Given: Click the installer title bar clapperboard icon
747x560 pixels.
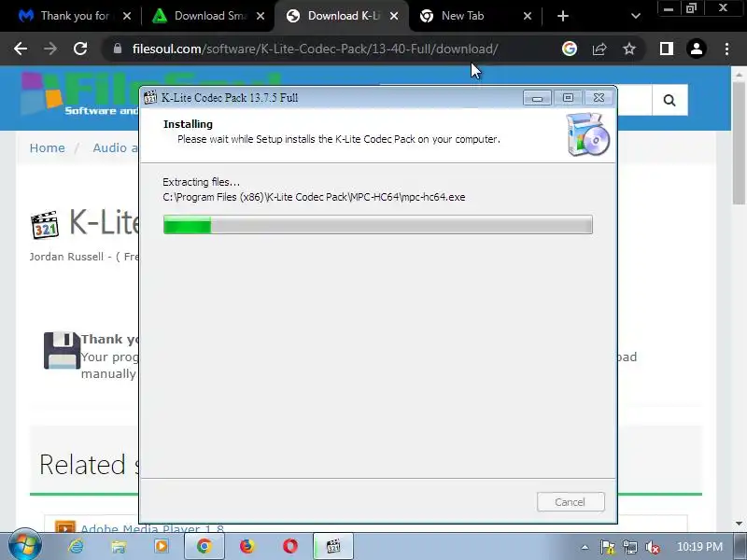Looking at the screenshot, I should pyautogui.click(x=150, y=97).
